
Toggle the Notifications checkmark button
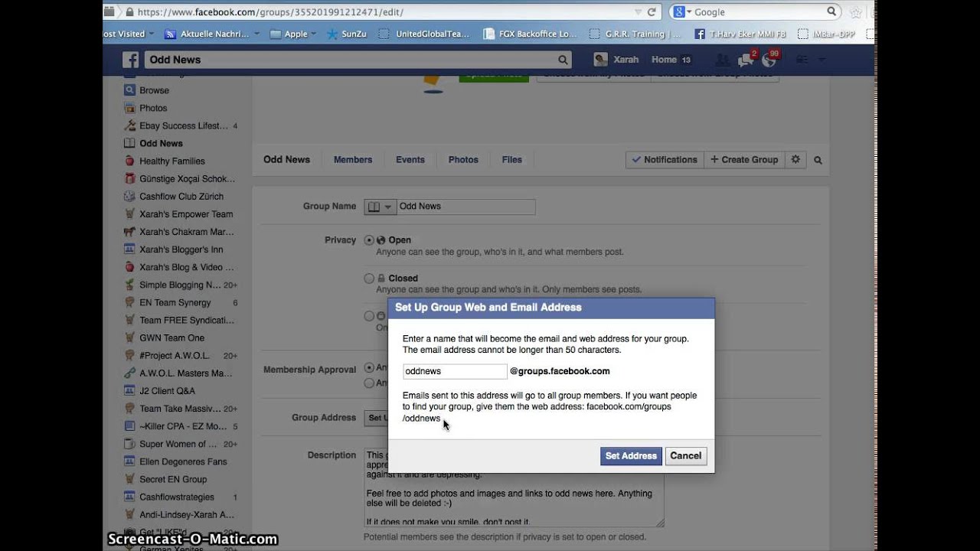point(664,159)
